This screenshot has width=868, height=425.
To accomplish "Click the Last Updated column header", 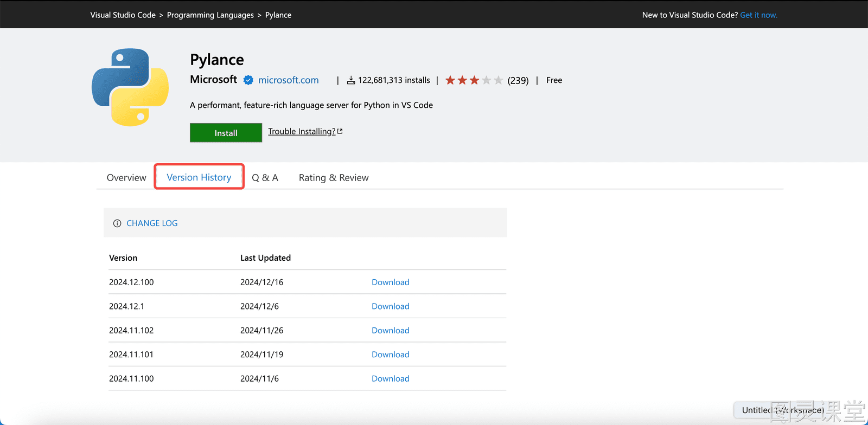I will [266, 258].
